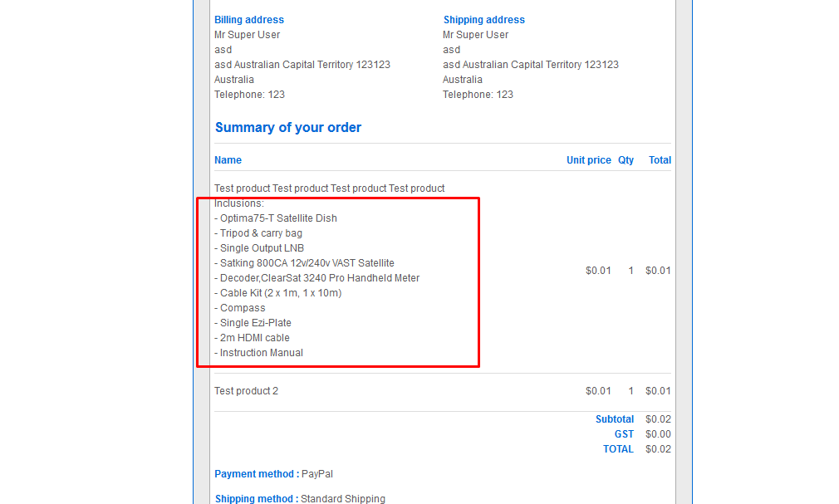The height and width of the screenshot is (504, 839).
Task: Click the $0.02 TOTAL amount
Action: coord(658,449)
